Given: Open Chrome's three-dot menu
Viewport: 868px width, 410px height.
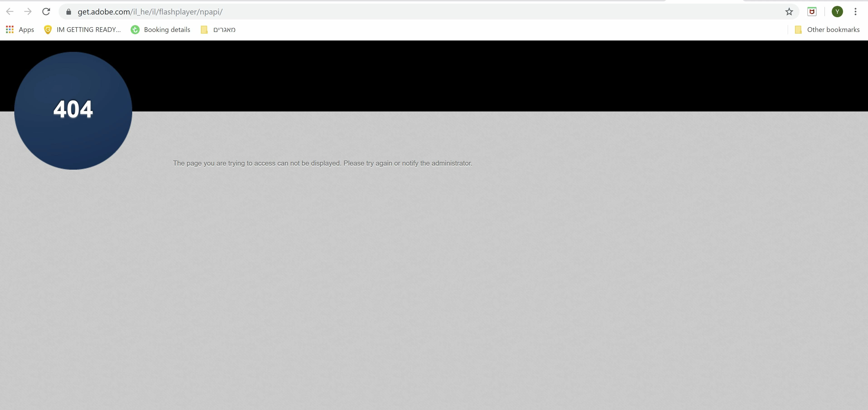Looking at the screenshot, I should click(x=855, y=12).
